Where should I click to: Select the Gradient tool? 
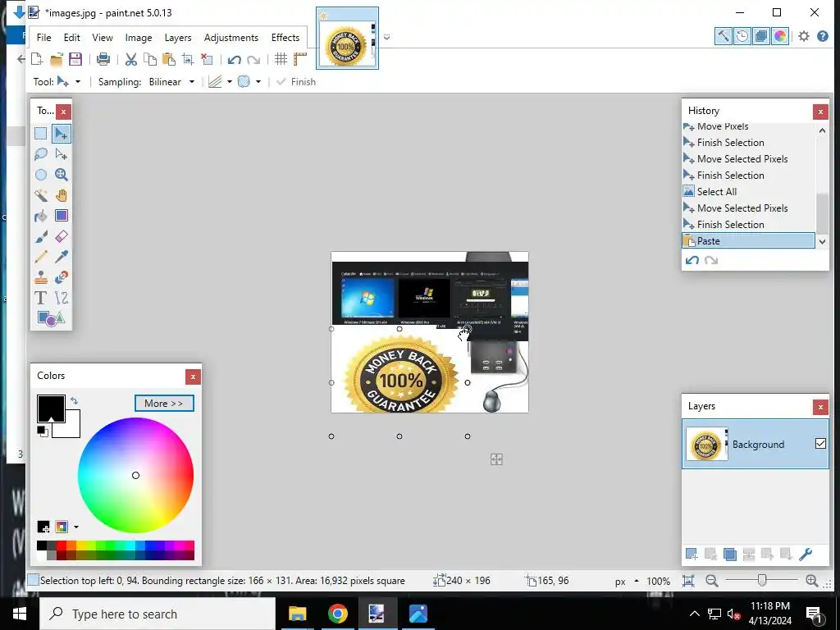(x=61, y=216)
